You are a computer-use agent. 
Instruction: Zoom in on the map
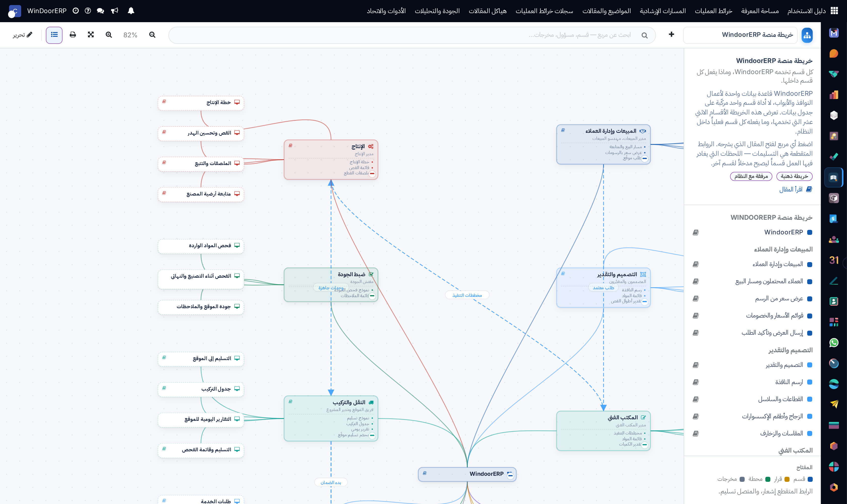click(x=109, y=35)
